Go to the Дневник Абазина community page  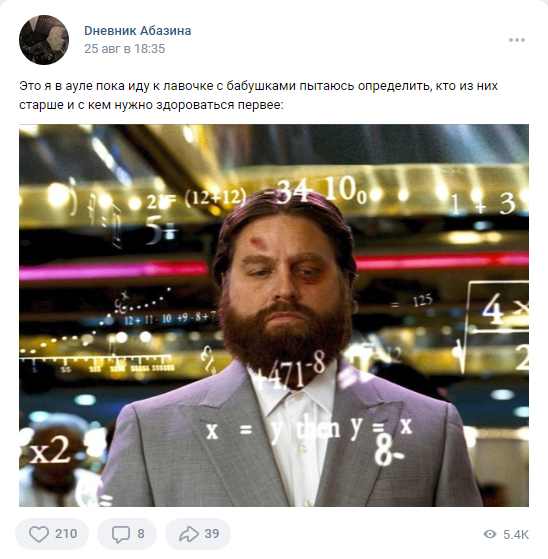(138, 31)
